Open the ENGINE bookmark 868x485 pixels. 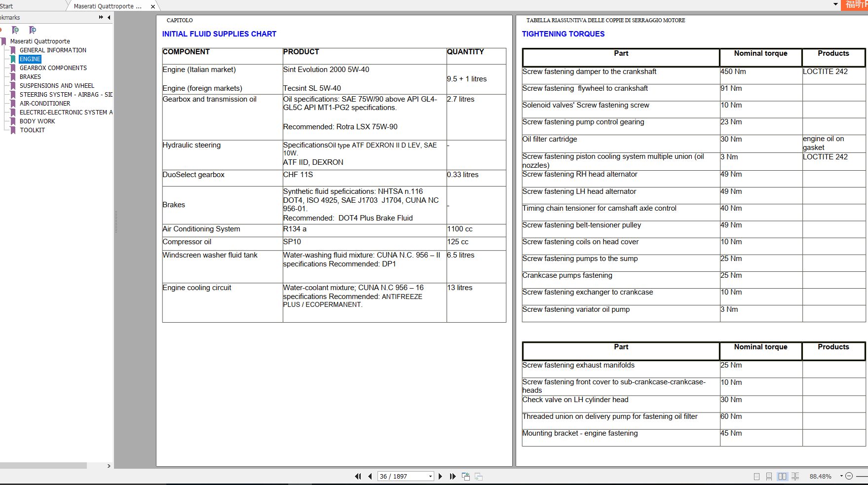pos(30,59)
